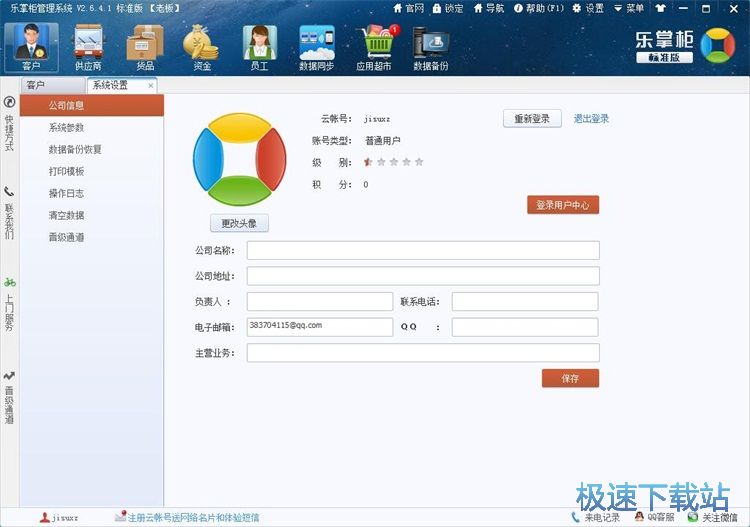This screenshot has width=750, height=527.
Task: Select 操作日志 in the settings list
Action: click(92, 193)
